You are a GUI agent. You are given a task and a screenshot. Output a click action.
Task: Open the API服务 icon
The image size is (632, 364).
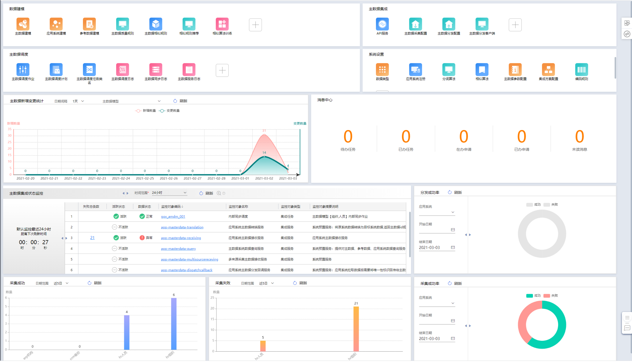382,24
